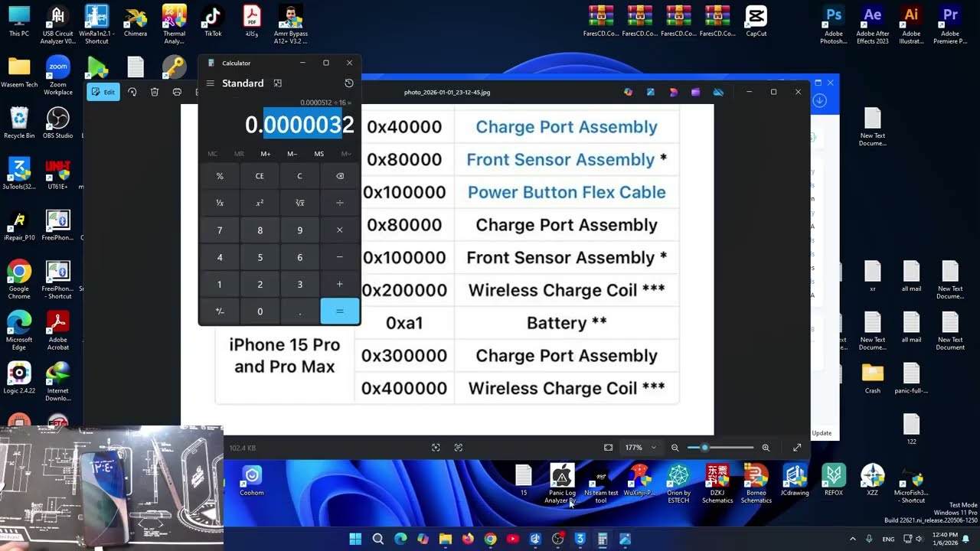Click the MS memory store button
Screen dimensions: 980x551
(319, 154)
